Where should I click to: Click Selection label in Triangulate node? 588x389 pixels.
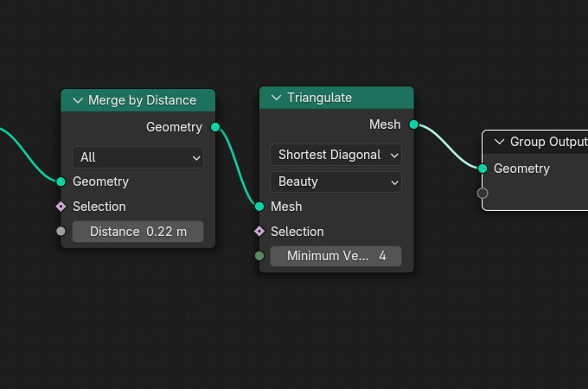(297, 232)
